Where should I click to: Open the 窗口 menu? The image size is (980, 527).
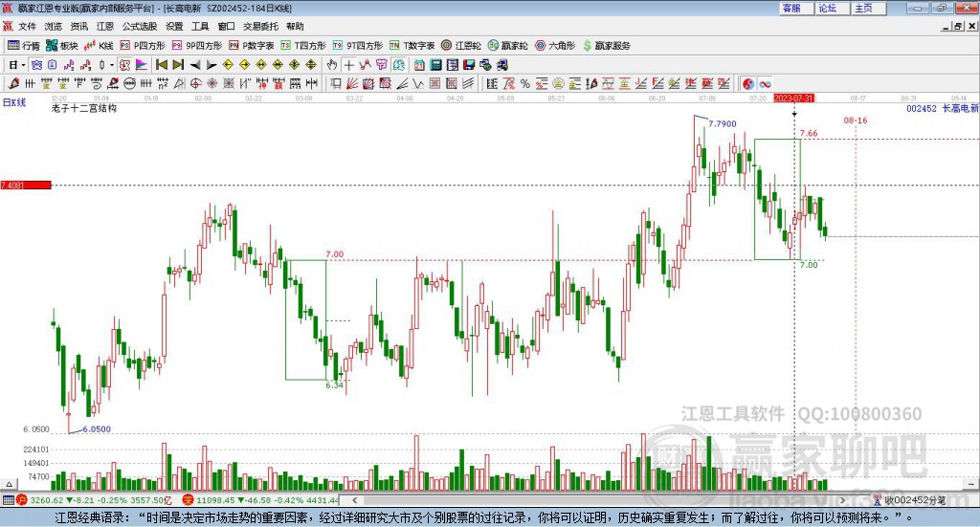226,26
